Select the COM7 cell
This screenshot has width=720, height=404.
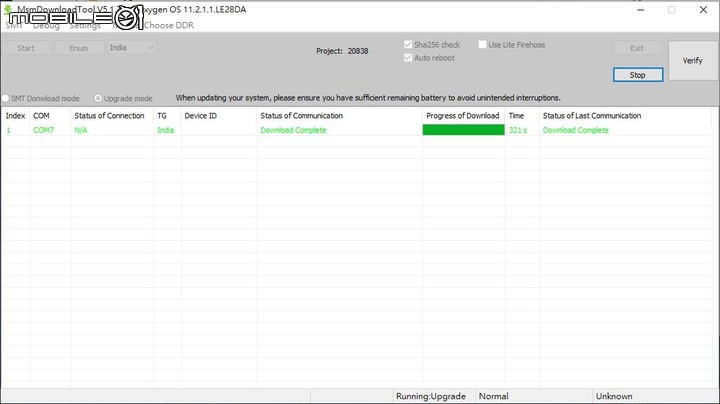pyautogui.click(x=43, y=130)
